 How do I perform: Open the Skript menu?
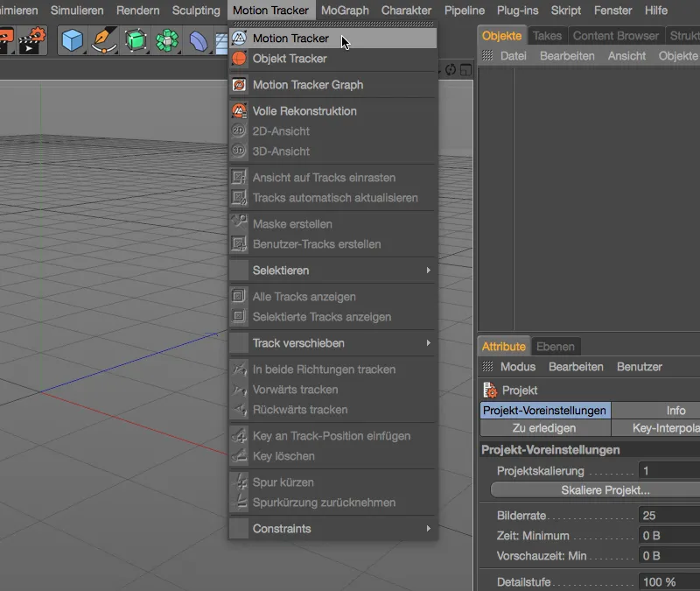(x=565, y=11)
